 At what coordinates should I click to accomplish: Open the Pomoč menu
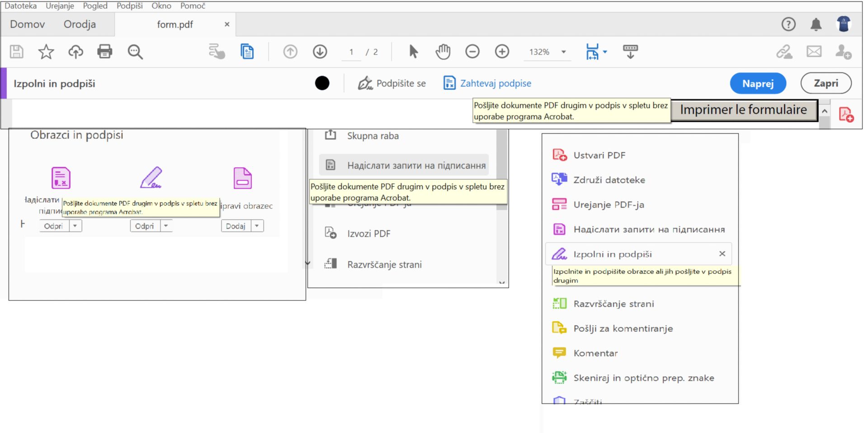pos(193,6)
